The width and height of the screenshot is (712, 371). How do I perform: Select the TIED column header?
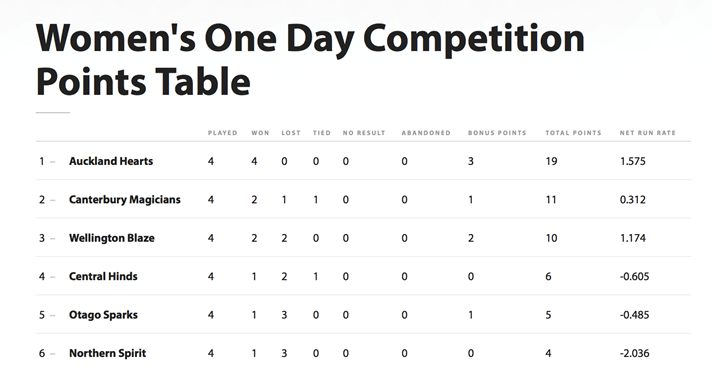pos(321,133)
